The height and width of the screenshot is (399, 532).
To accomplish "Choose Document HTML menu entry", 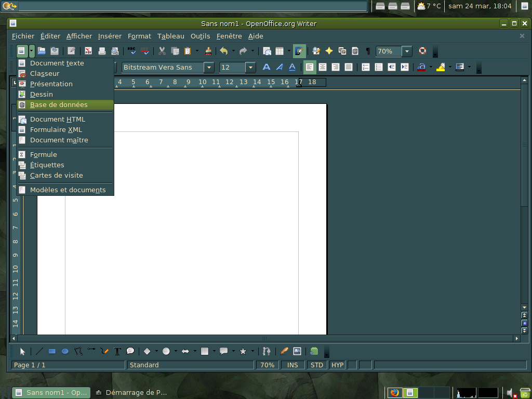I will [65, 119].
